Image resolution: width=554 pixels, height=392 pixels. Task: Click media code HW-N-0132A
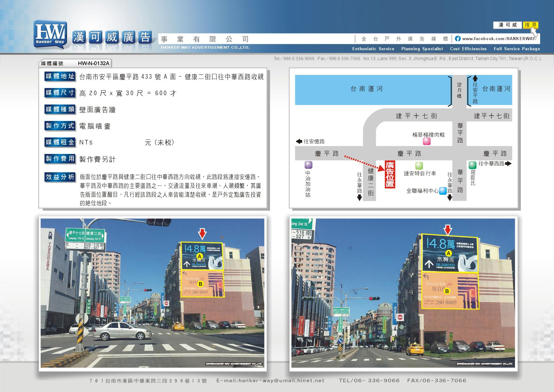point(94,63)
